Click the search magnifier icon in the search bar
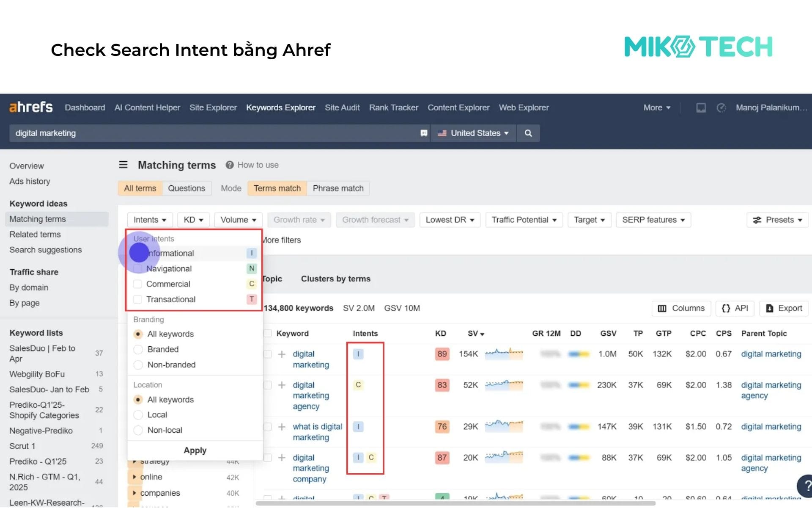The height and width of the screenshot is (508, 812). pos(528,133)
